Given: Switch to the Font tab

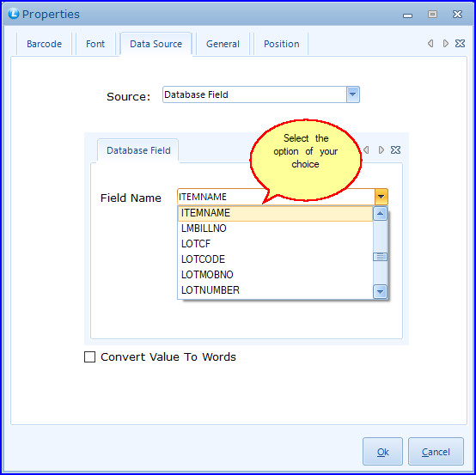Looking at the screenshot, I should [95, 44].
